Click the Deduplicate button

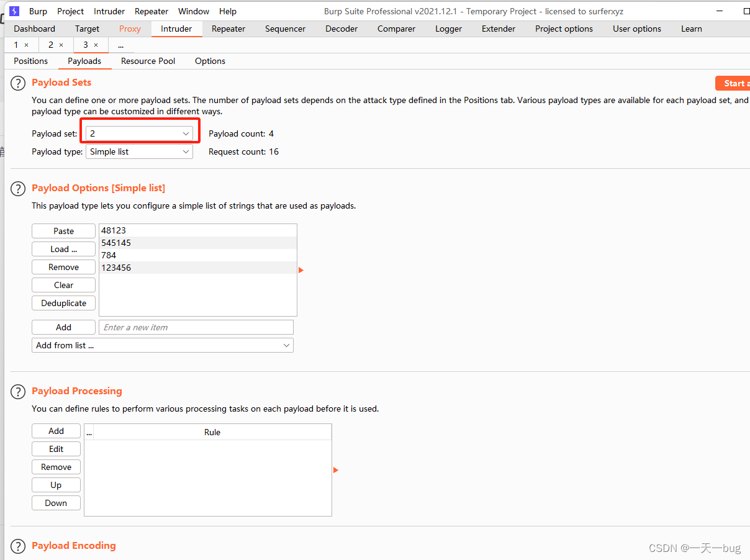point(64,303)
